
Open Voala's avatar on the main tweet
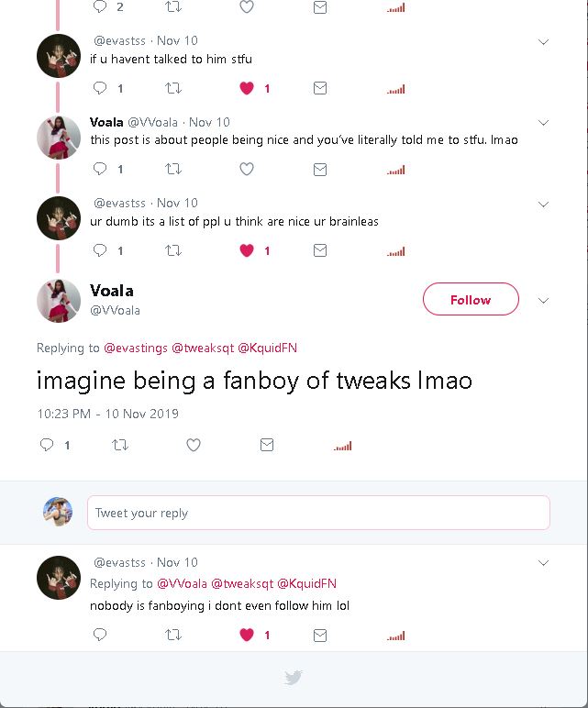click(59, 300)
